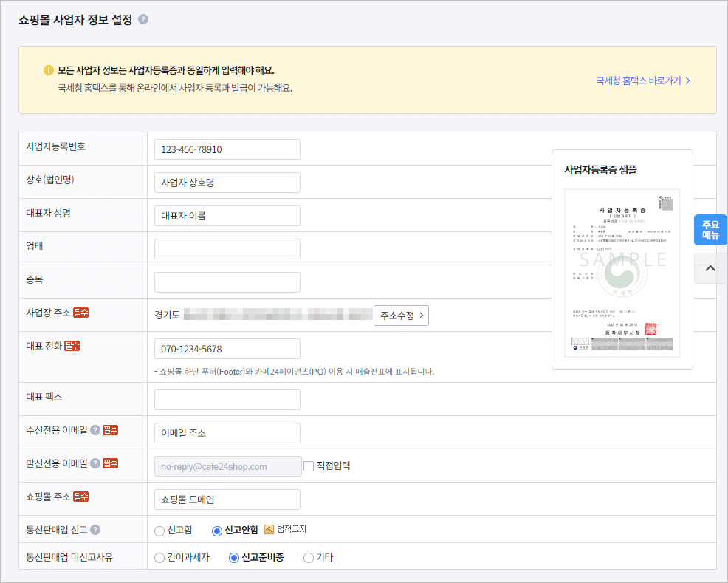Focus the 쇼핑몰 주소 input field
Viewport: 728px width, 583px height.
[227, 500]
